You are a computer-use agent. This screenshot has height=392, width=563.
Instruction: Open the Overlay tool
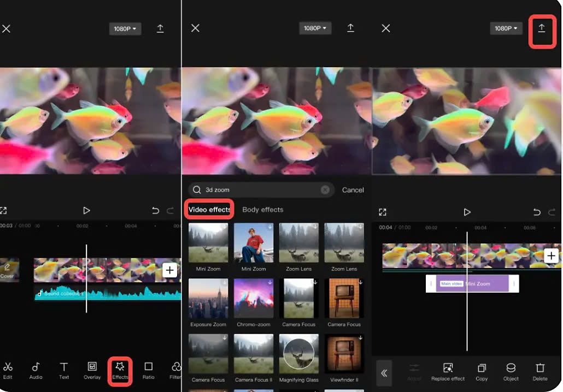(92, 370)
